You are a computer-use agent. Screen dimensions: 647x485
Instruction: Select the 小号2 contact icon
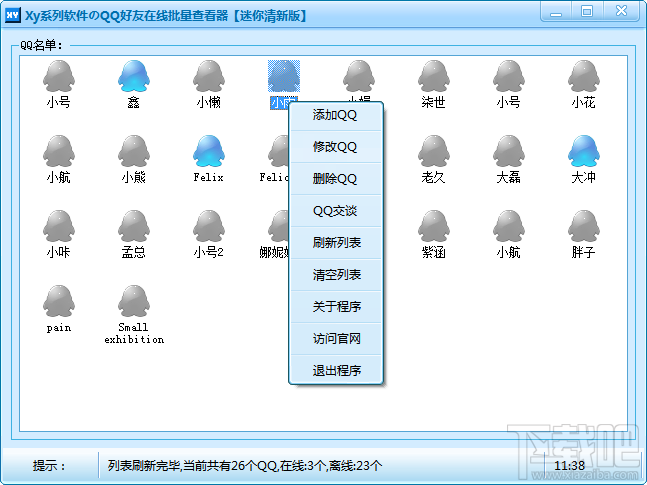[x=209, y=226]
